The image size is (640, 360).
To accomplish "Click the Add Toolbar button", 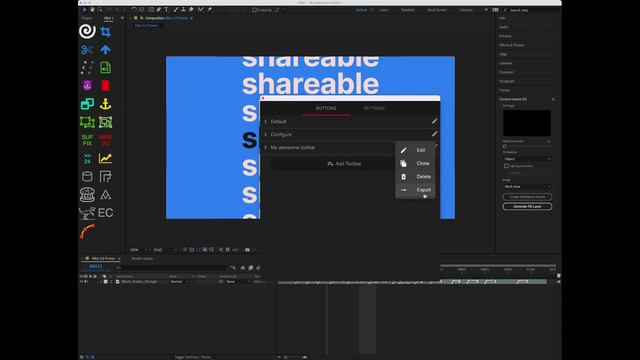I will pyautogui.click(x=344, y=164).
